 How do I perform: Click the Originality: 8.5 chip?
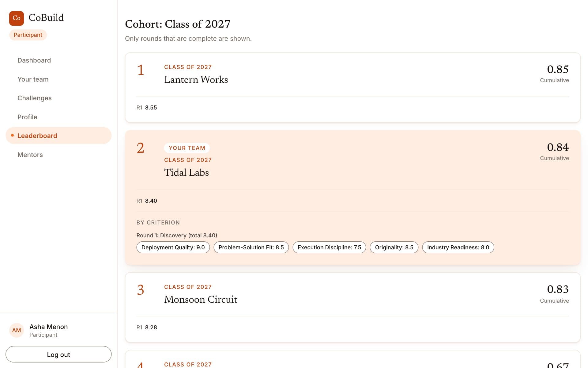pos(394,247)
